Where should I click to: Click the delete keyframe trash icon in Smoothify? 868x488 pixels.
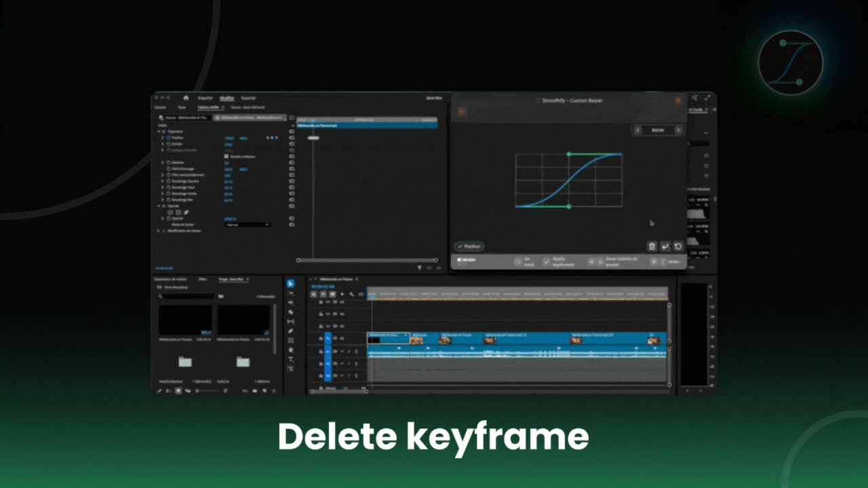pyautogui.click(x=652, y=246)
